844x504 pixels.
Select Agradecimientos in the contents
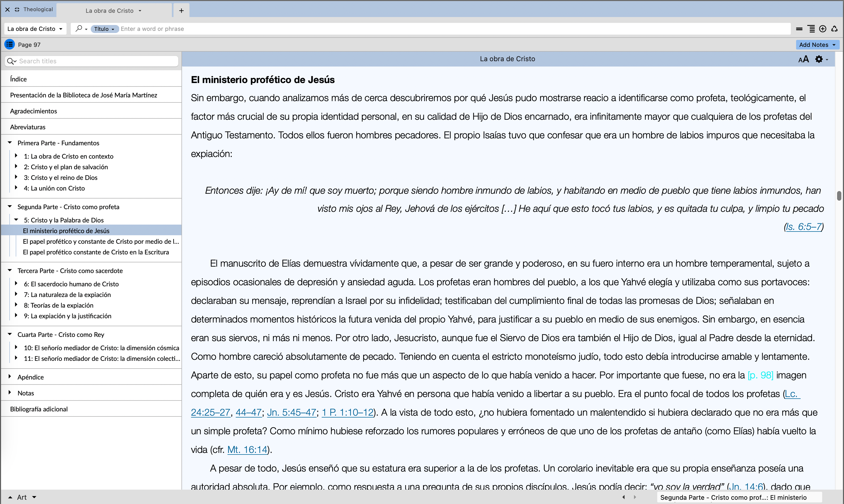coord(91,111)
